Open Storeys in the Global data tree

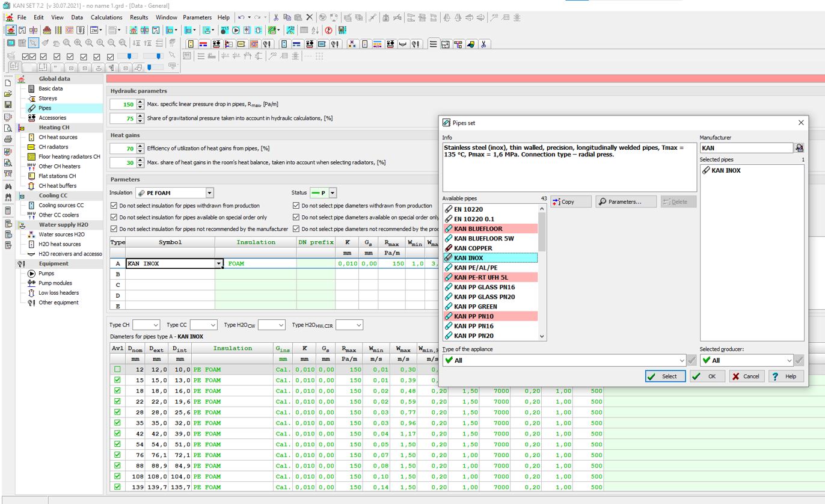point(48,98)
